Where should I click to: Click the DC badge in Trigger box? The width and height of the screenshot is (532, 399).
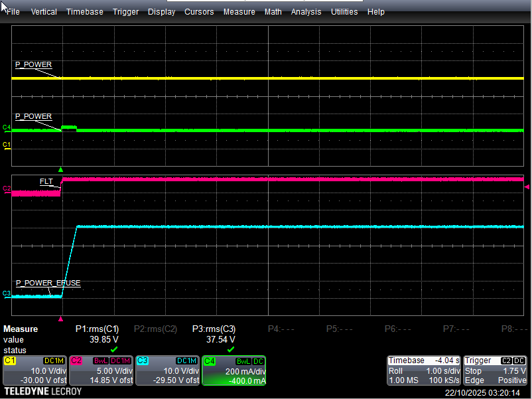(x=519, y=360)
